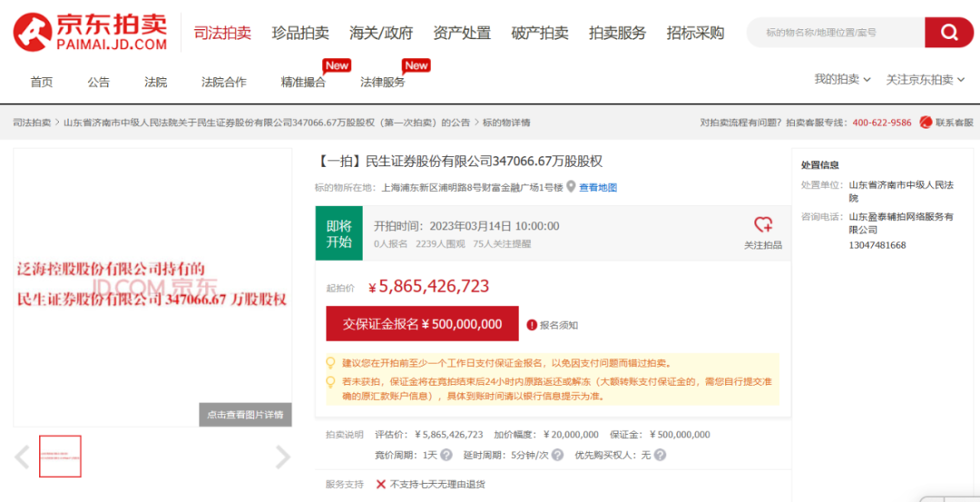Click 点击查看图片详情 button on image
The image size is (980, 502).
click(246, 415)
